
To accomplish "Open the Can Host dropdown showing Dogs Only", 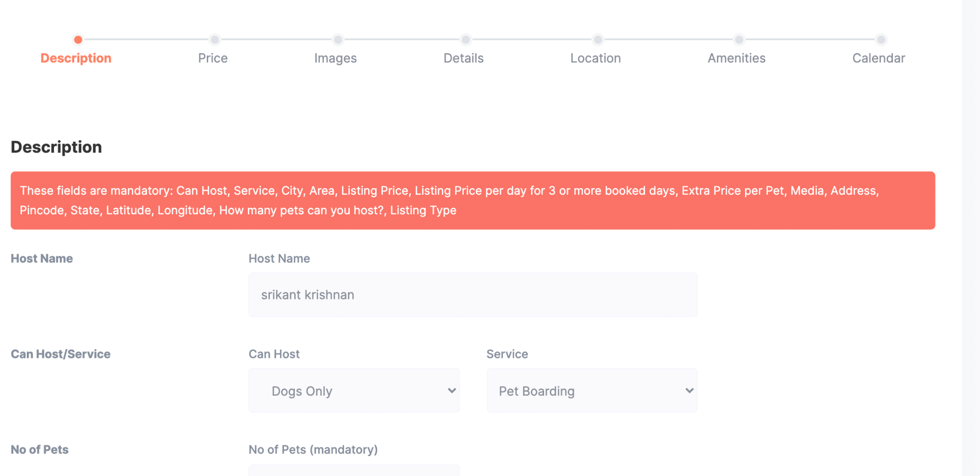I will point(354,390).
